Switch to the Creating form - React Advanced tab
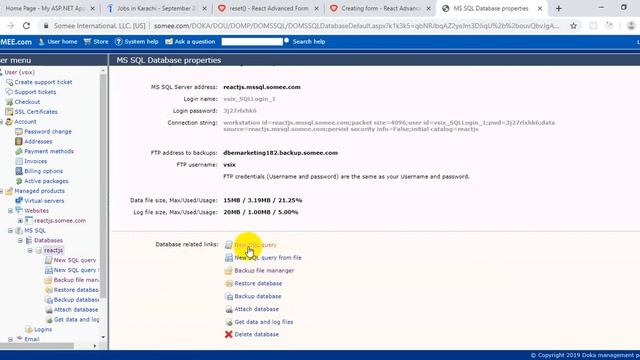 380,8
